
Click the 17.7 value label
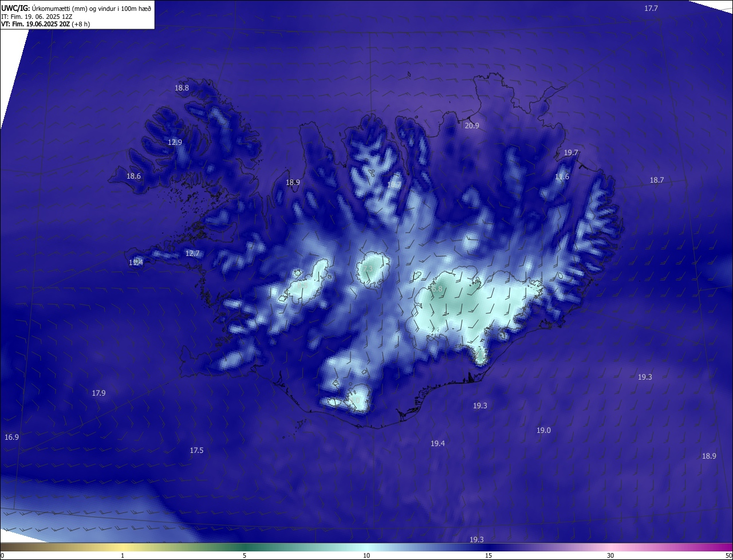tap(651, 8)
